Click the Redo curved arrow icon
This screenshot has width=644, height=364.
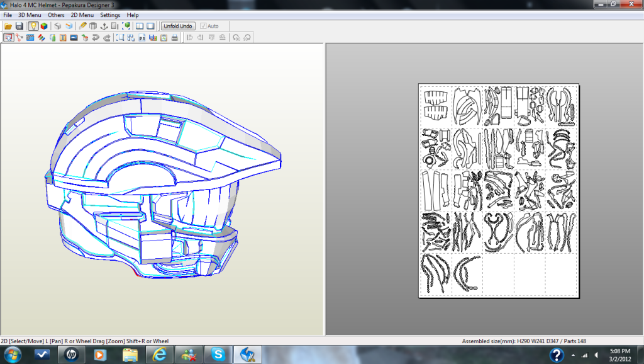(x=107, y=37)
